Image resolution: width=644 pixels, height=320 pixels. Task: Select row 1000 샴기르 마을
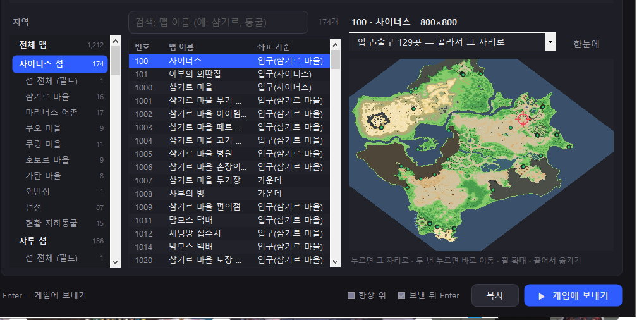[229, 87]
